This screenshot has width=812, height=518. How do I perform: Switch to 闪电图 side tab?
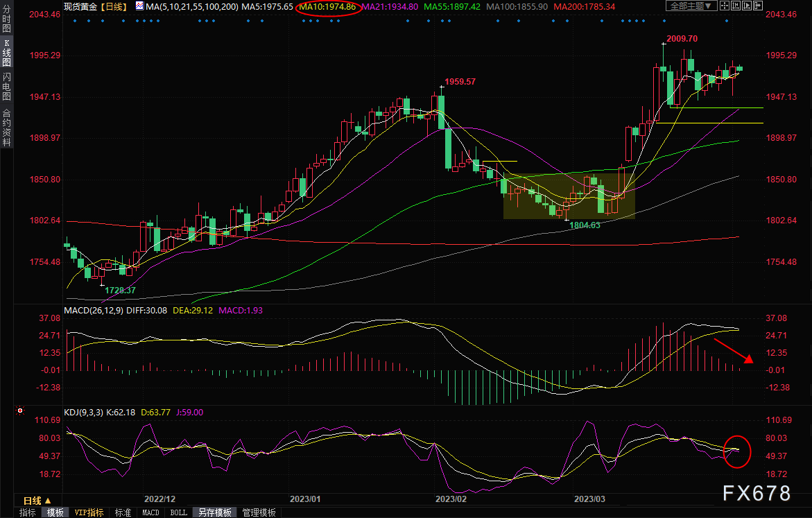[x=7, y=87]
